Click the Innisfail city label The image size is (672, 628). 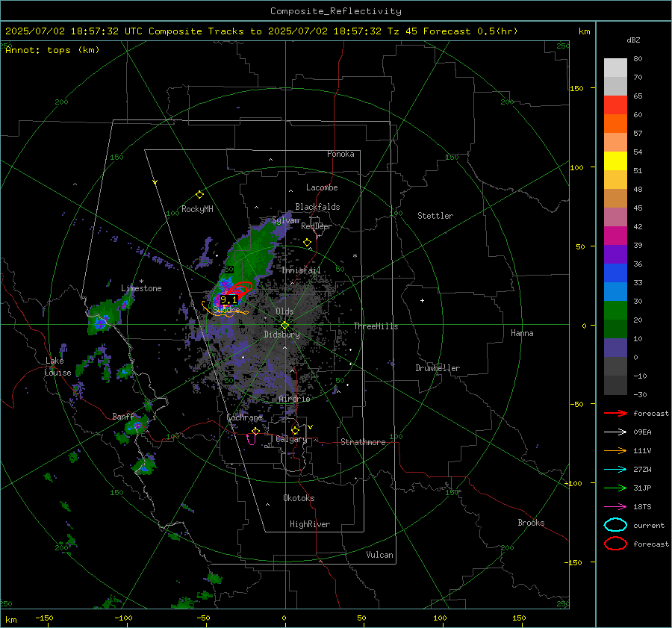[301, 270]
